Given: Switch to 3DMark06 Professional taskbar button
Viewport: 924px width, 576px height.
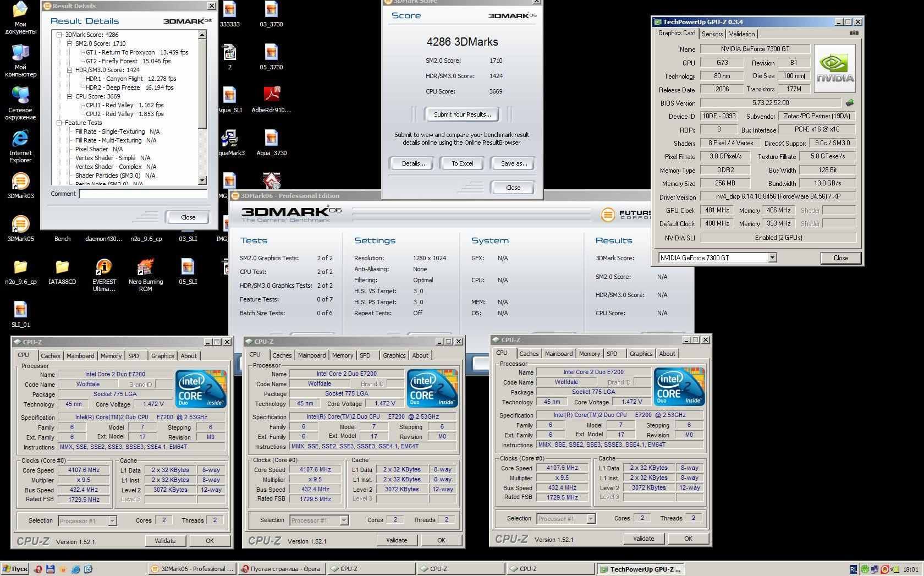Looking at the screenshot, I should [x=193, y=569].
